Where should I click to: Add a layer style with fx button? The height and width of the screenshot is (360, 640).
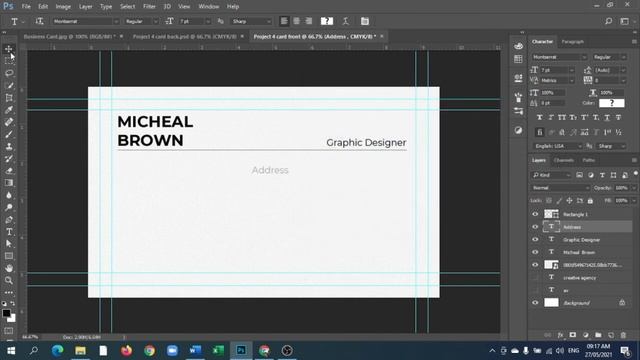point(560,335)
